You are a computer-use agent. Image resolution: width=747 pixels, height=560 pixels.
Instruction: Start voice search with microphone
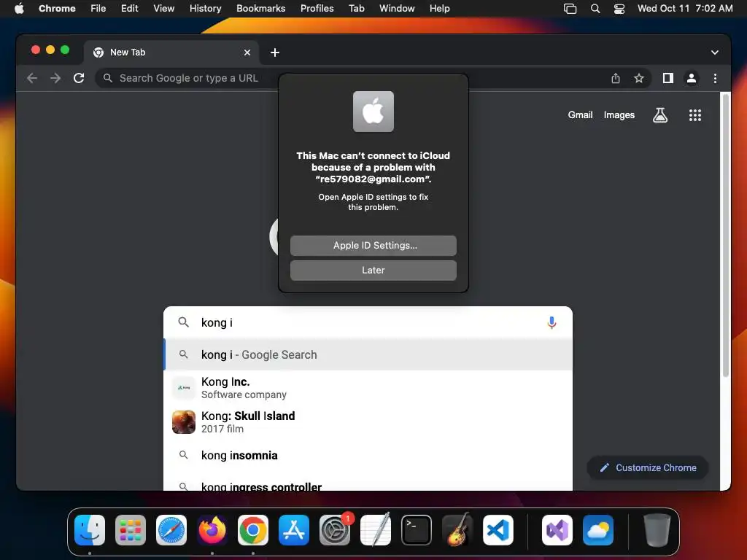[551, 322]
